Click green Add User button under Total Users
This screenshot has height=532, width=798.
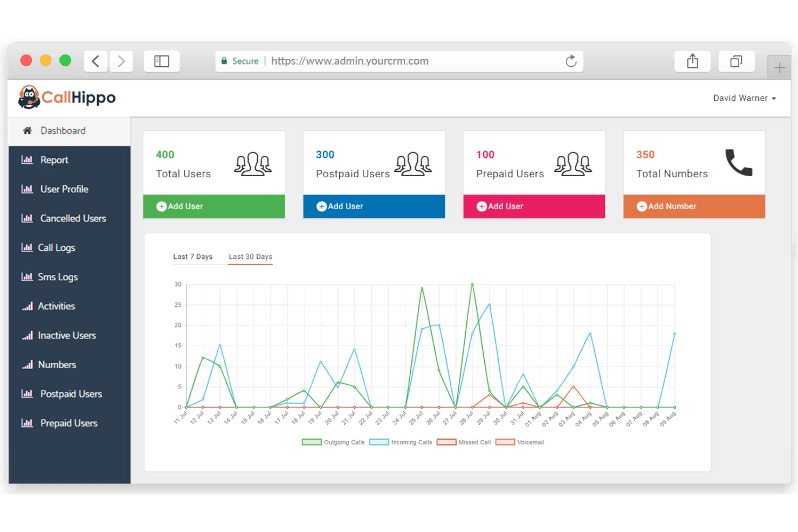click(214, 206)
